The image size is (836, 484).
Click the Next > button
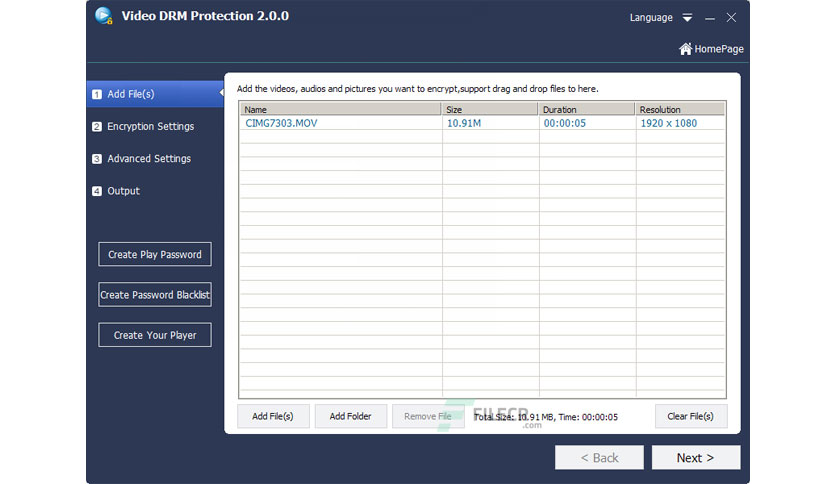pyautogui.click(x=696, y=458)
